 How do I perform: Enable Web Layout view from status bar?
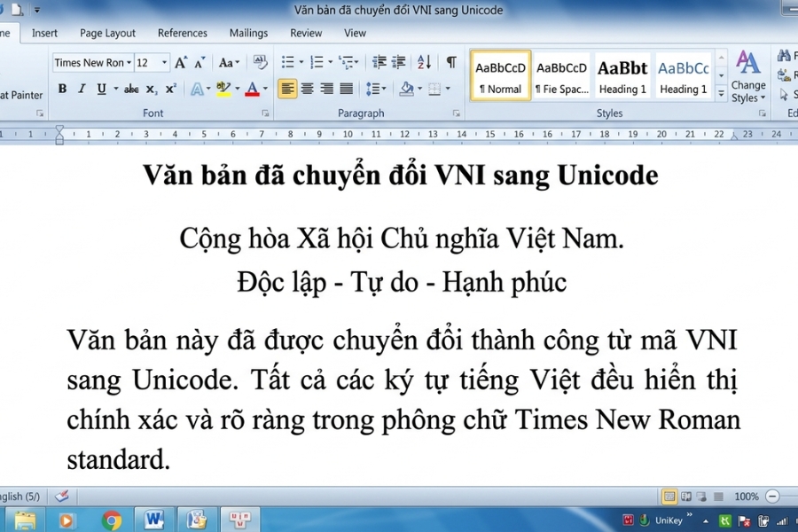click(x=700, y=497)
